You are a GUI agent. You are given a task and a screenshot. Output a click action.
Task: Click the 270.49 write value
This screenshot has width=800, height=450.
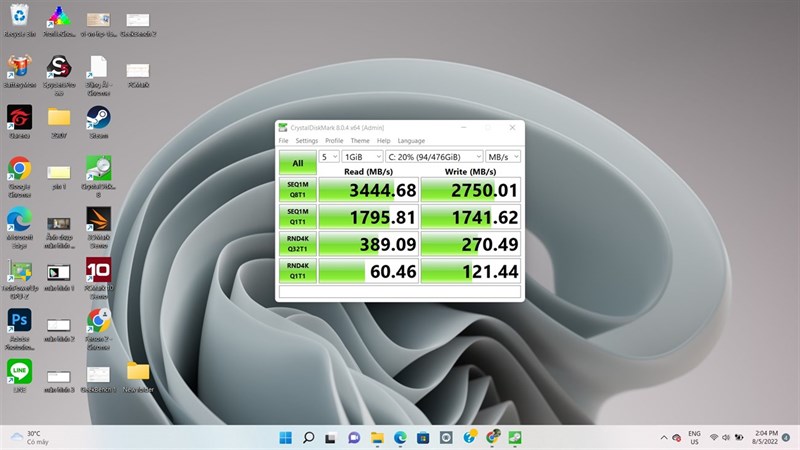(470, 244)
